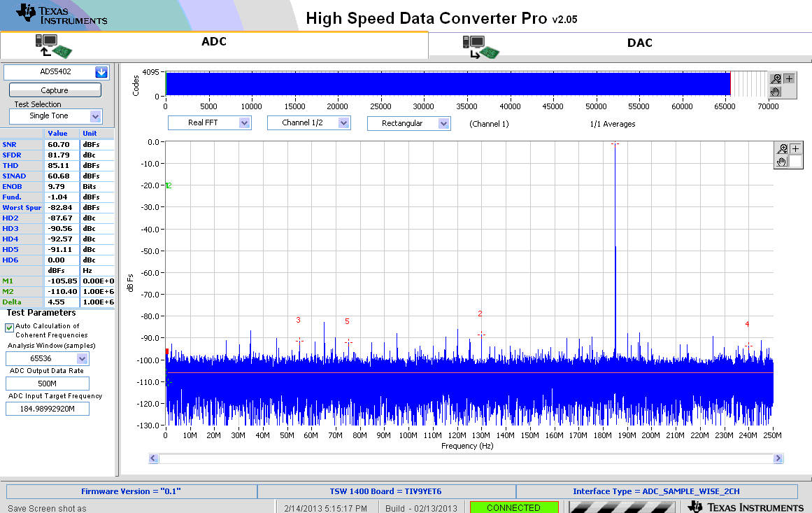
Task: Open the Analysis Window samples 65536 dropdown
Action: point(82,358)
